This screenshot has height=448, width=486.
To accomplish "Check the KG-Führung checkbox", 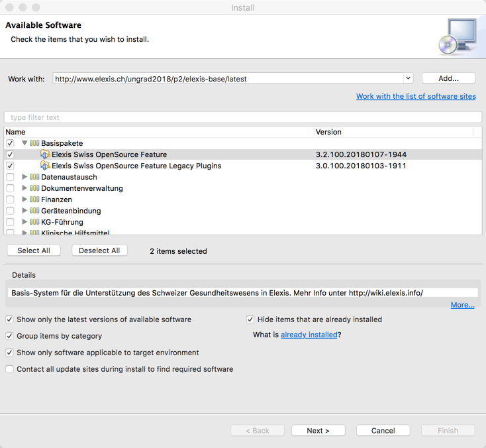I will point(10,222).
